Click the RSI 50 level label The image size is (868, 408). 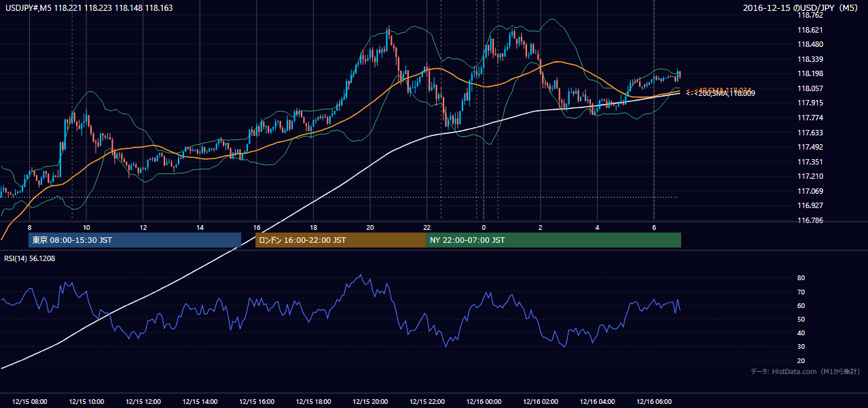801,319
